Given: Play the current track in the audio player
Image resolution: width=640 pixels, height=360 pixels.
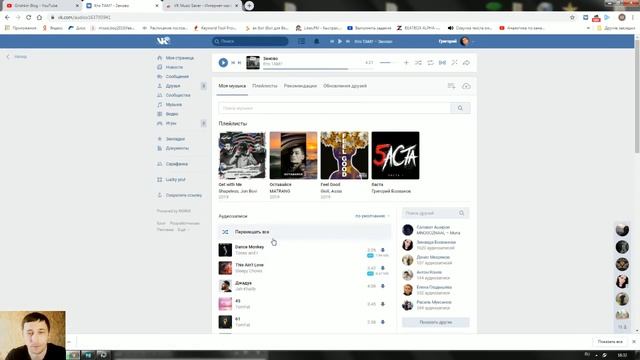Looking at the screenshot, I should (223, 62).
